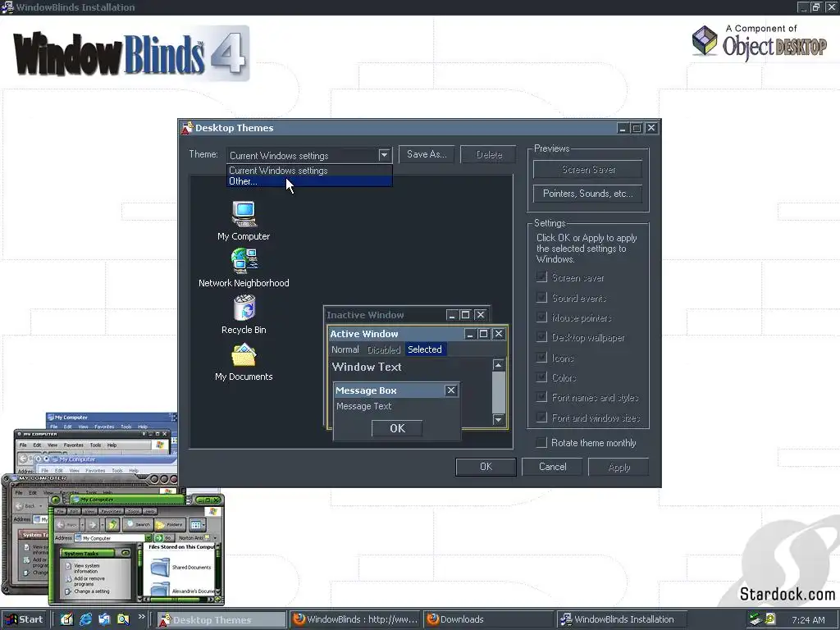
Task: Switch to Desktop Themes taskbar button
Action: (x=221, y=620)
